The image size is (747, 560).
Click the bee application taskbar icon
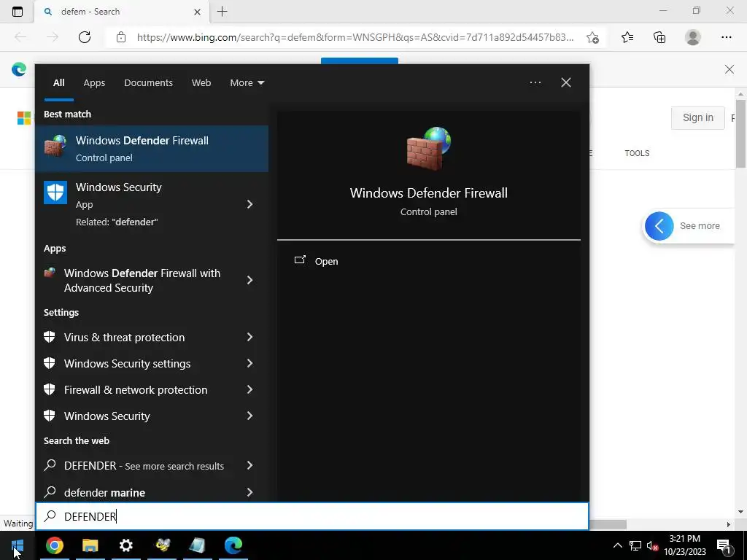(162, 545)
